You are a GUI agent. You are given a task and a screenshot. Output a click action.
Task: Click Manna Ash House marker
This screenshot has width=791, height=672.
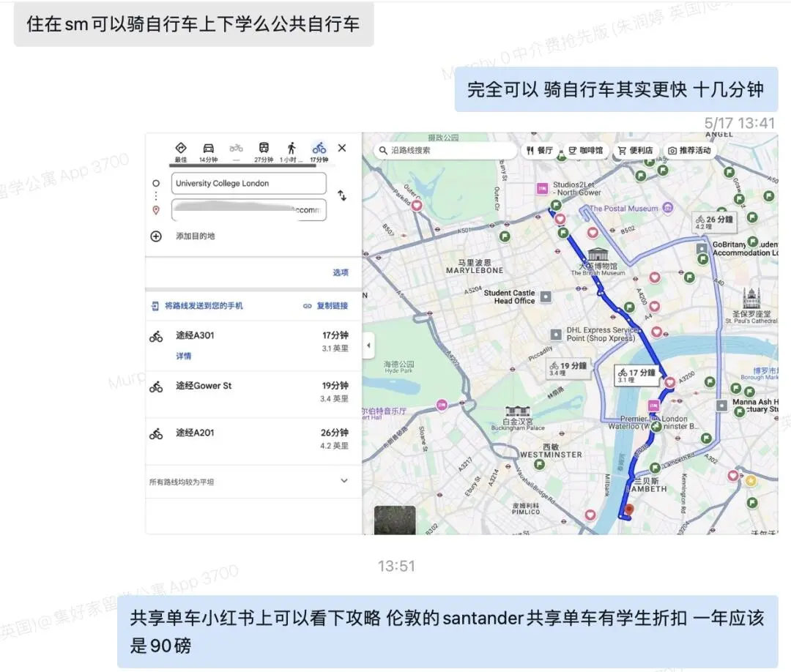coord(722,406)
